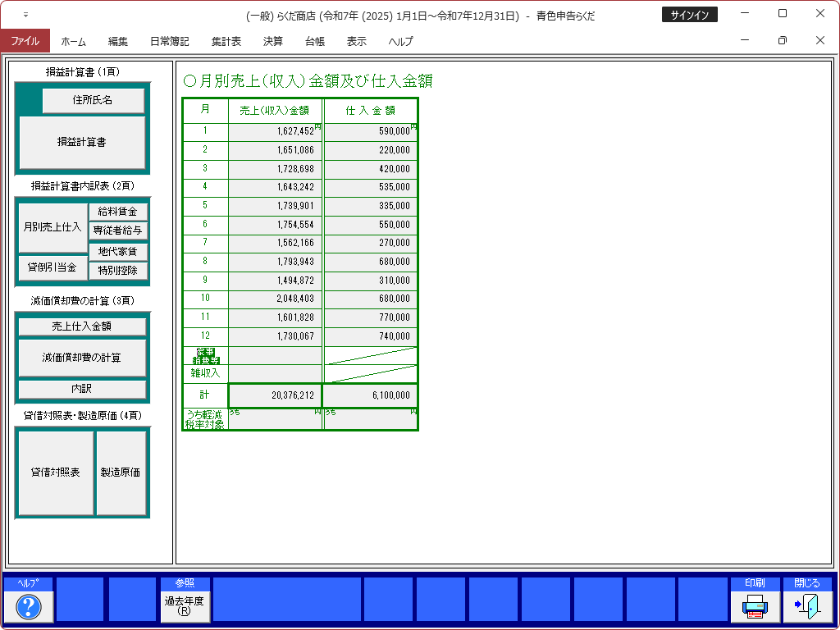Click the 給料賃金 button

(x=118, y=212)
